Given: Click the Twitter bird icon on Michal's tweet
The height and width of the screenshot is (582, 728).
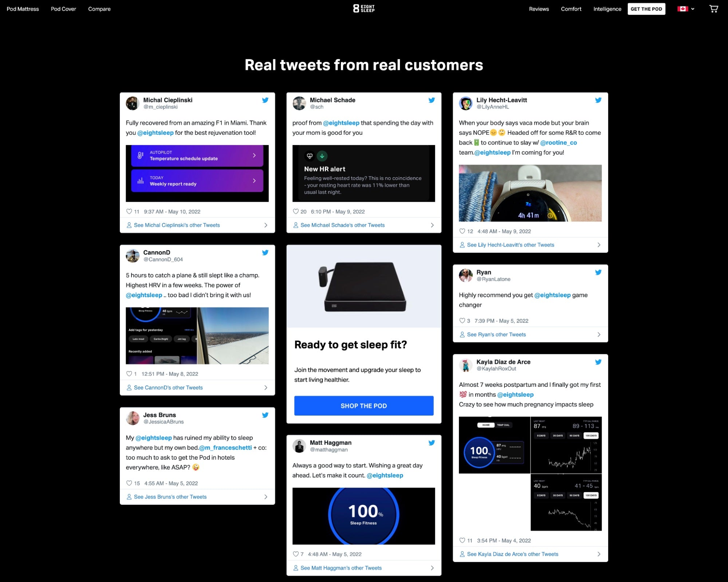Looking at the screenshot, I should tap(265, 99).
